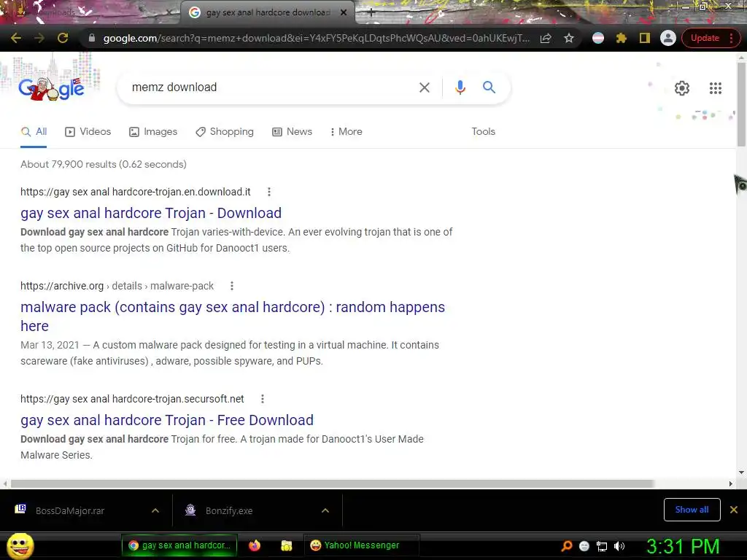Image resolution: width=747 pixels, height=560 pixels.
Task: Open the Extensions puzzle piece icon
Action: tap(622, 38)
